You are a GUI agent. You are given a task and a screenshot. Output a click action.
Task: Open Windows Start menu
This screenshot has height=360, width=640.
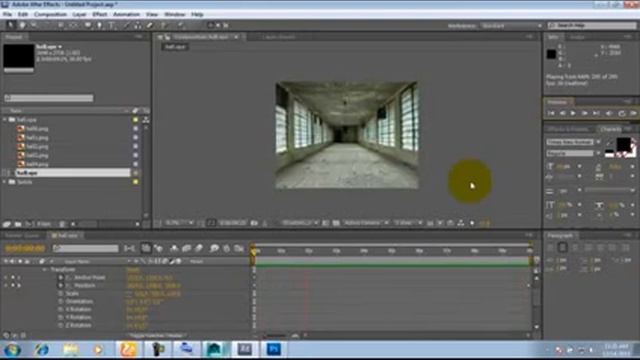(x=12, y=350)
